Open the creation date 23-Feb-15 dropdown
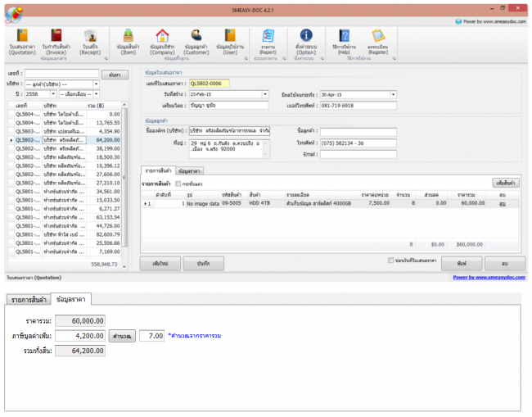The image size is (532, 417). click(x=265, y=94)
